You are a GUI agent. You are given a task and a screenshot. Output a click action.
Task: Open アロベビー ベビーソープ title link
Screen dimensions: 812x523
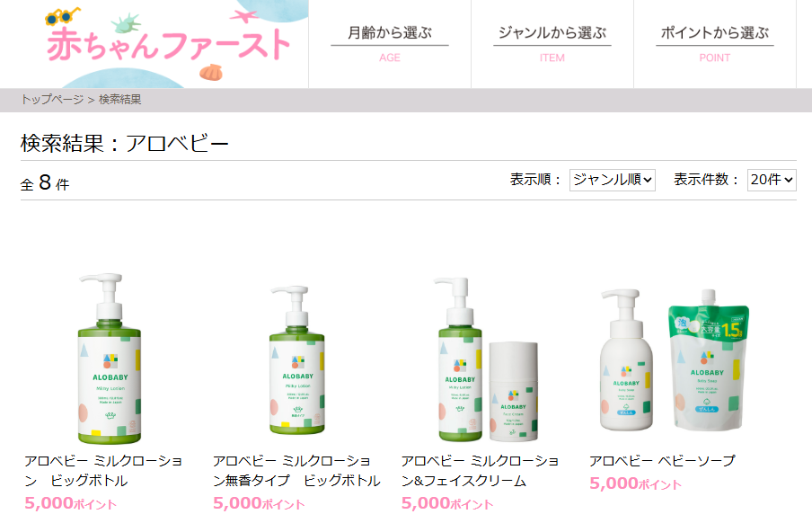[x=662, y=461]
